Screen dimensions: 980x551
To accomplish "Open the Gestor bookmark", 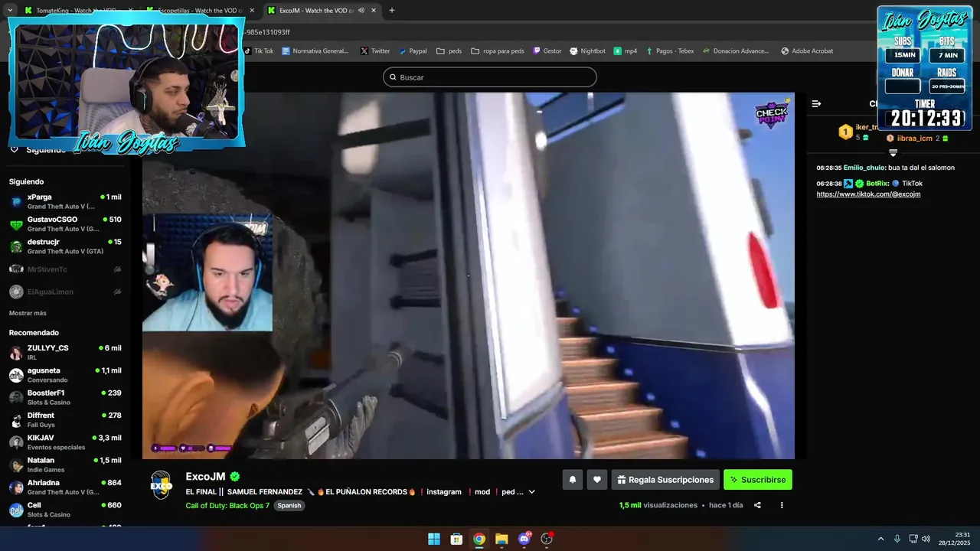I will click(x=547, y=51).
